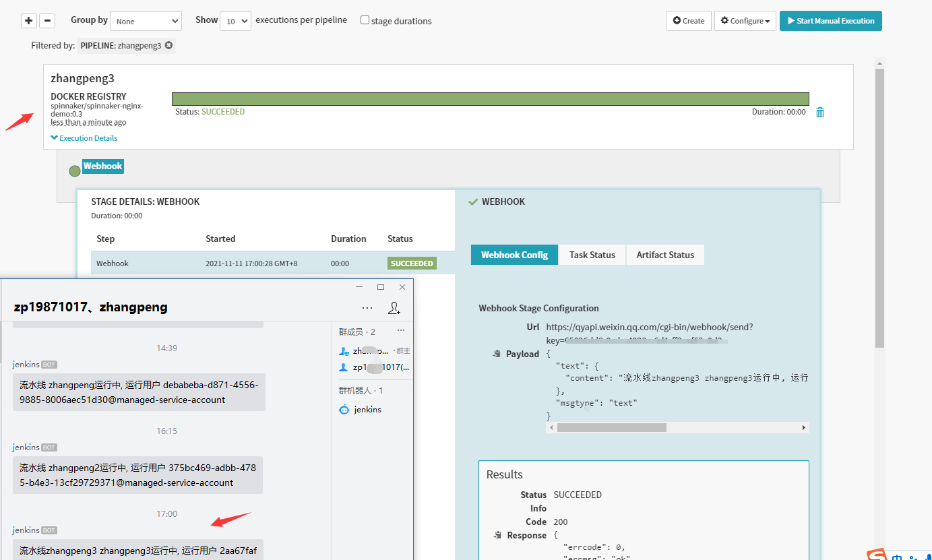Click the page scrollbar up arrow

[879, 63]
